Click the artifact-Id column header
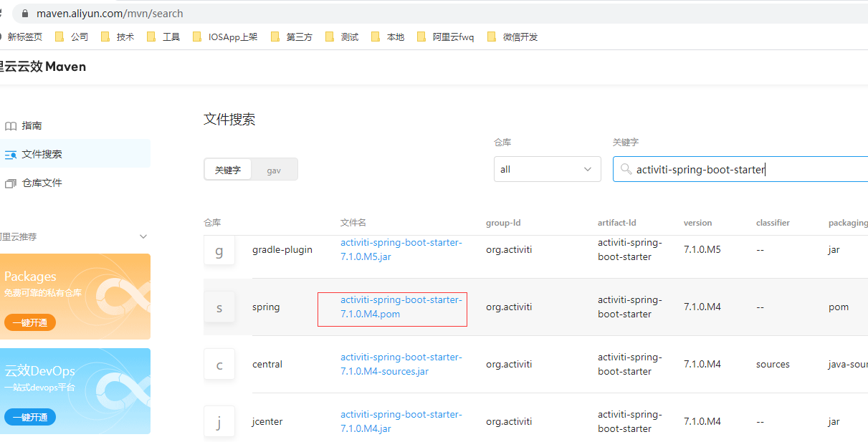Image resolution: width=868 pixels, height=442 pixels. point(616,223)
